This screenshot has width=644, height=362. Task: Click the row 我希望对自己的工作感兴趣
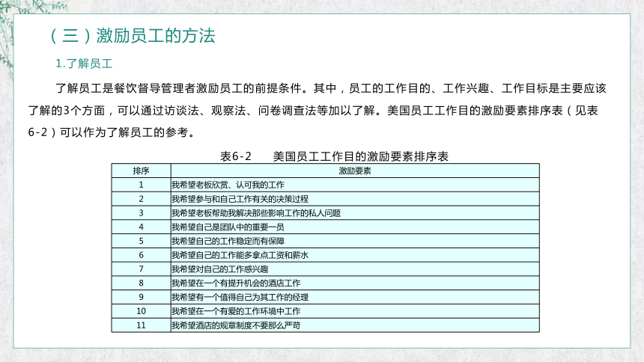pos(355,269)
